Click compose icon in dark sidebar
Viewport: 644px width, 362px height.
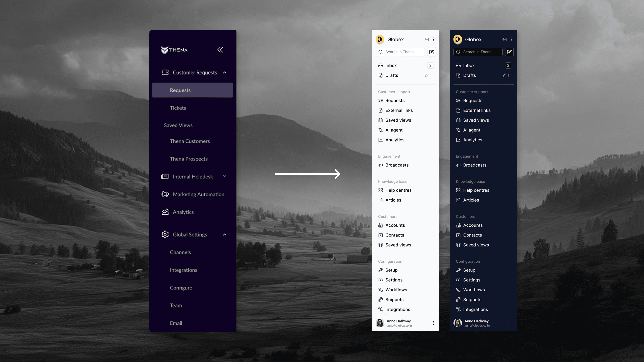click(x=509, y=52)
